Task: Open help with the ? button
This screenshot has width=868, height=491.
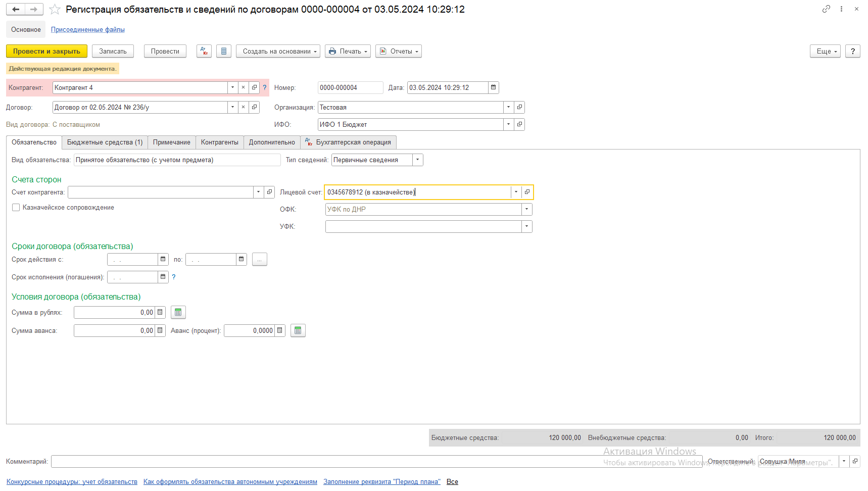Action: 853,51
